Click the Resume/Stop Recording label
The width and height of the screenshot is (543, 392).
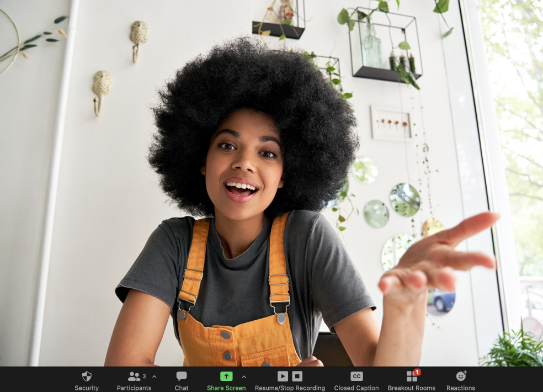pyautogui.click(x=290, y=388)
